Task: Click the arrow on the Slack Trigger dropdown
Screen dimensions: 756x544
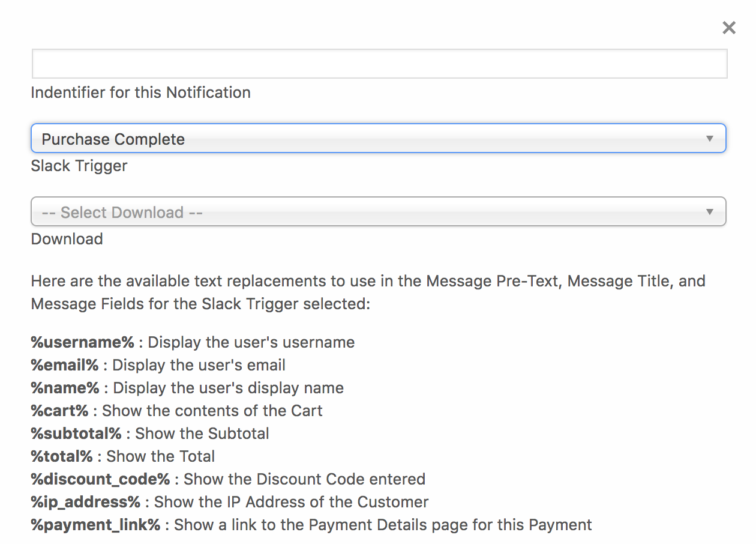Action: 710,139
